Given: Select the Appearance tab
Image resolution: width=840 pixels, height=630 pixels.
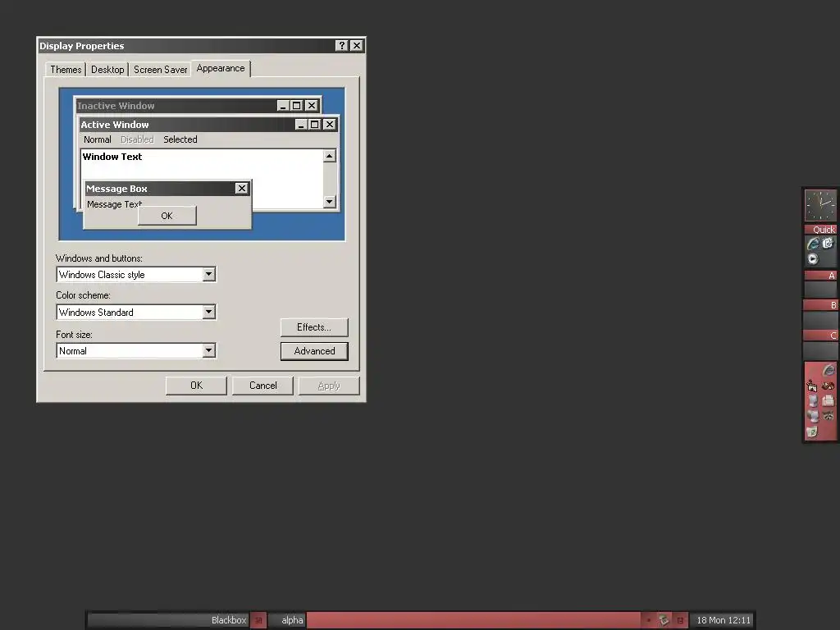Looking at the screenshot, I should [220, 69].
